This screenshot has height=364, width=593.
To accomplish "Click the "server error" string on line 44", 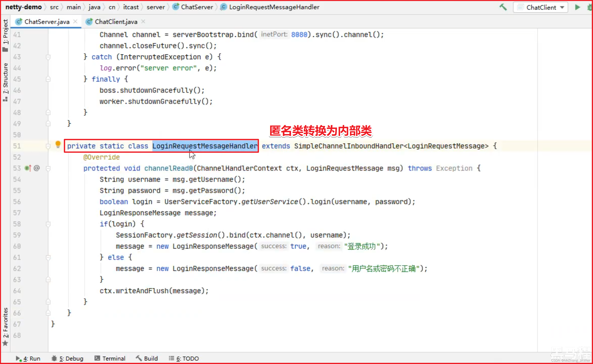I will [169, 68].
